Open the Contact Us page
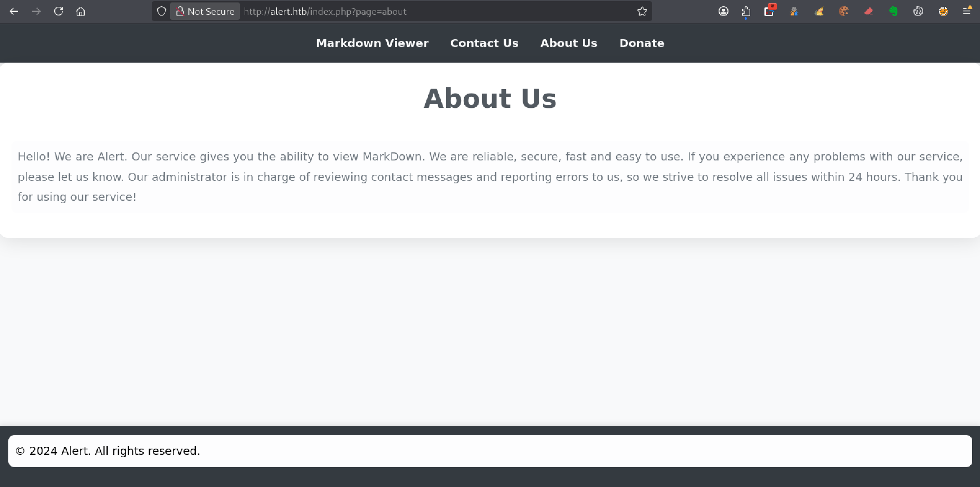The height and width of the screenshot is (487, 980). coord(484,43)
